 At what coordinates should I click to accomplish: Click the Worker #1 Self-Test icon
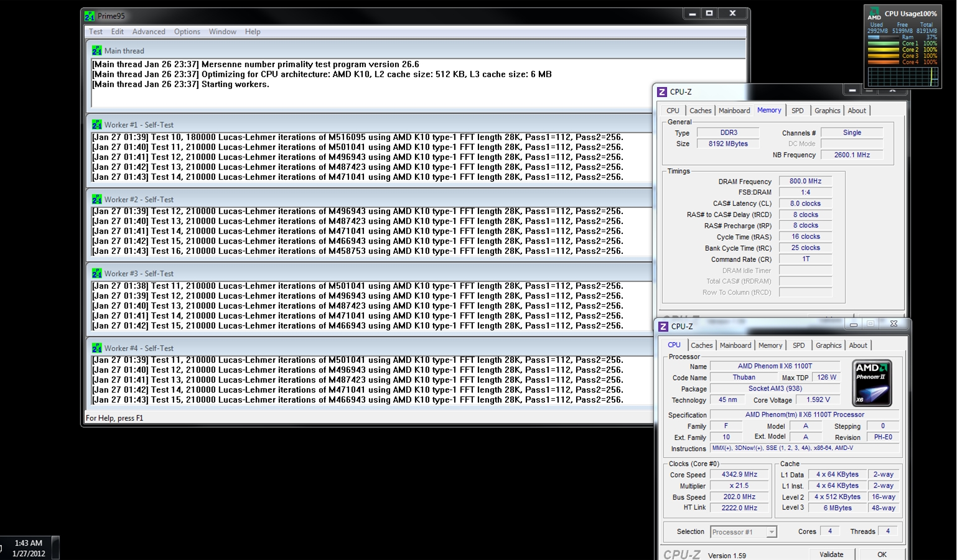(96, 124)
